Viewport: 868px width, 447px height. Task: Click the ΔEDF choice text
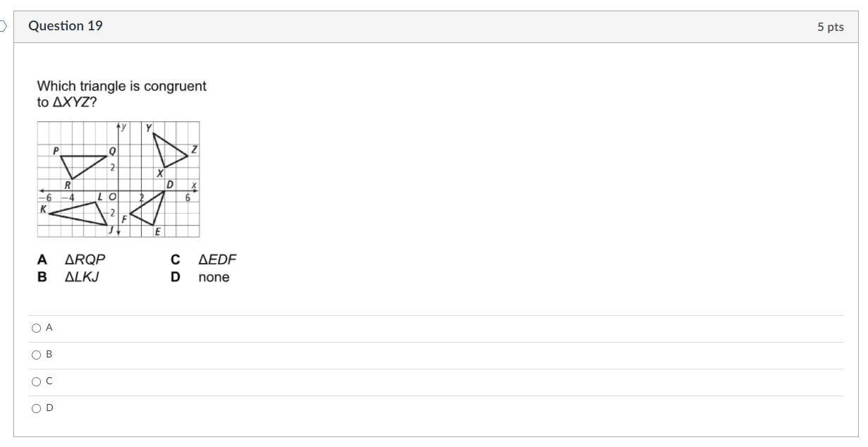[217, 259]
